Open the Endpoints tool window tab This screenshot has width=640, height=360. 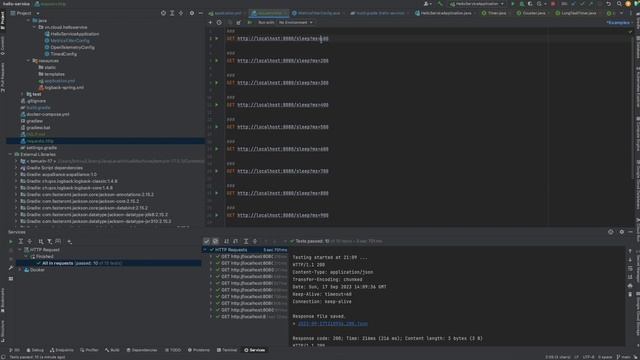(x=62, y=350)
